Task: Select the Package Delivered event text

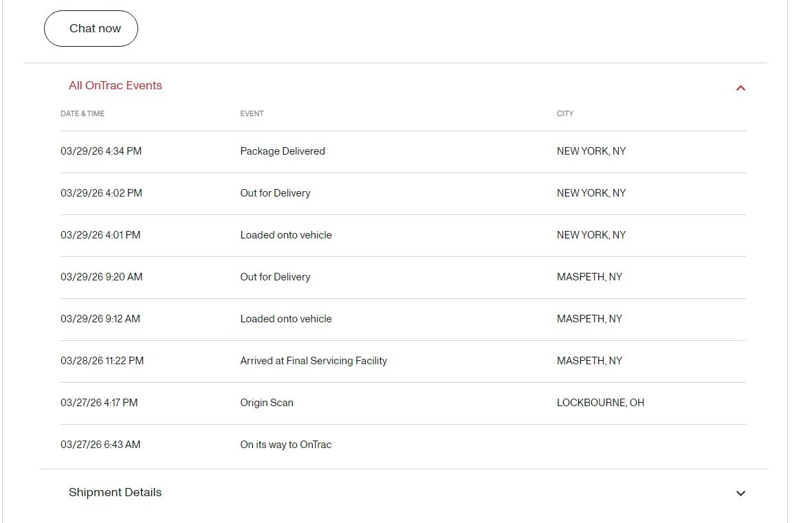Action: 283,151
